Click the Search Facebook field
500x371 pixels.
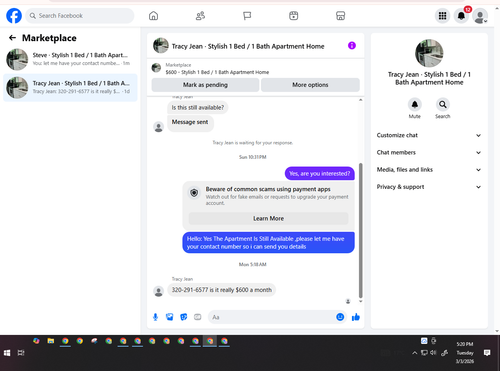[x=80, y=16]
